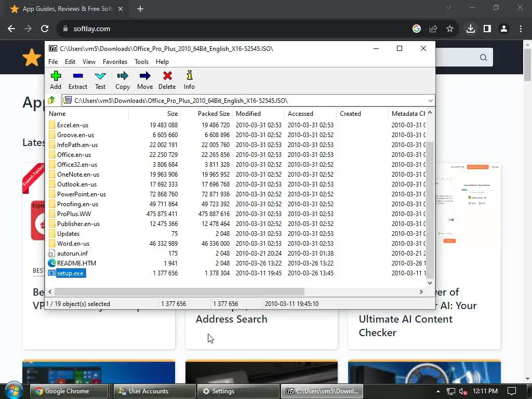This screenshot has width=532, height=399.
Task: Click softlay site search magnifier icon
Action: [484, 58]
